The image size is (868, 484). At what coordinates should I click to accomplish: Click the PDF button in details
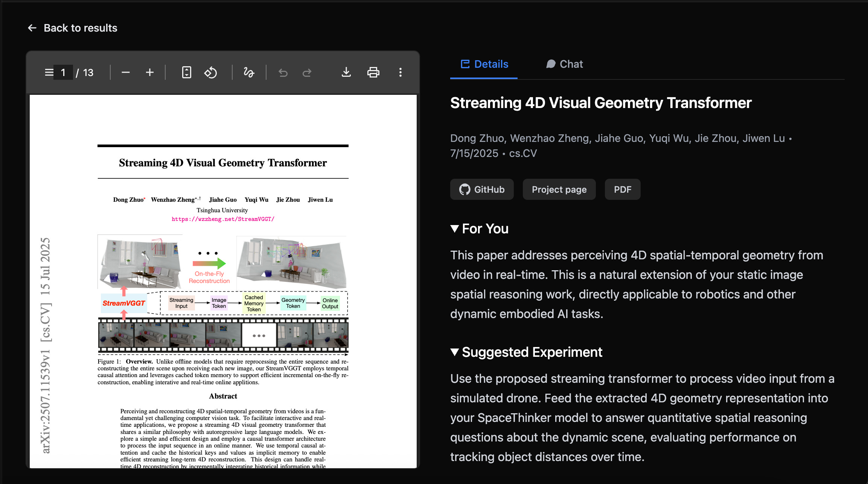pyautogui.click(x=622, y=189)
